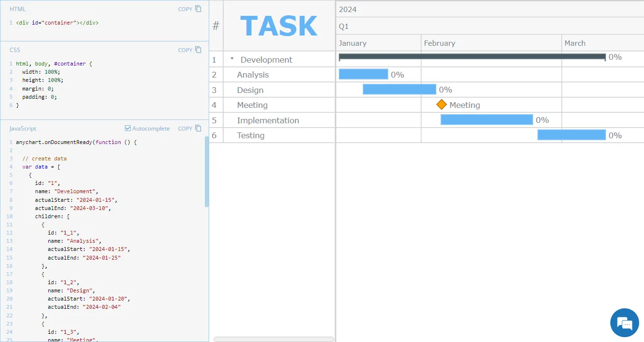Click the actualEnd "2024-02-04" code line
The image size is (644, 342).
(84, 307)
